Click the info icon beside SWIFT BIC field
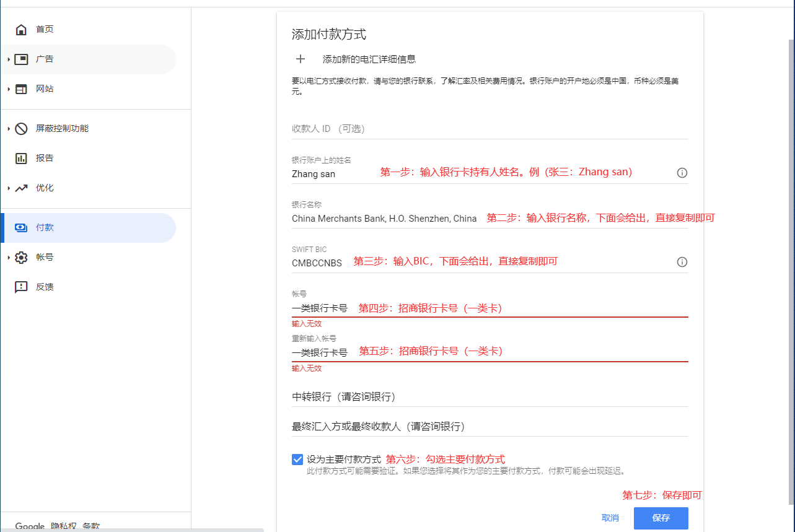 (x=682, y=262)
